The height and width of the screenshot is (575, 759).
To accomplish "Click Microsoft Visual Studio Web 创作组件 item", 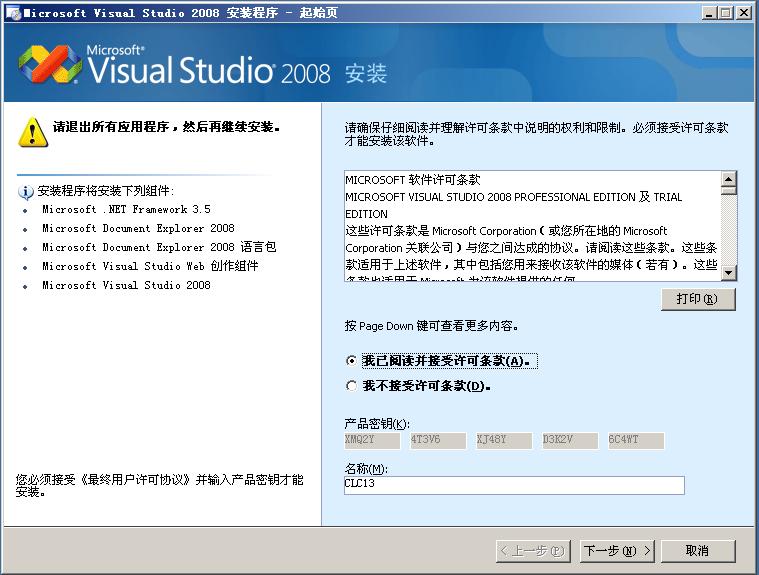I will point(150,266).
